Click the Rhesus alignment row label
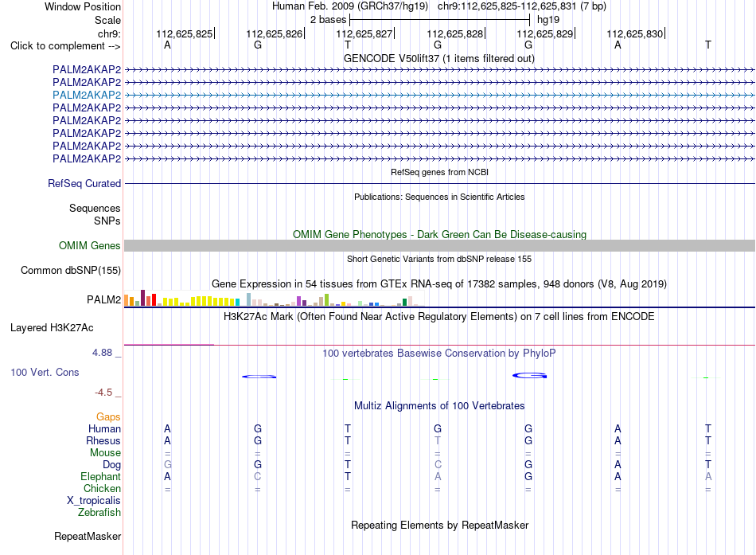The height and width of the screenshot is (555, 756). coord(103,441)
